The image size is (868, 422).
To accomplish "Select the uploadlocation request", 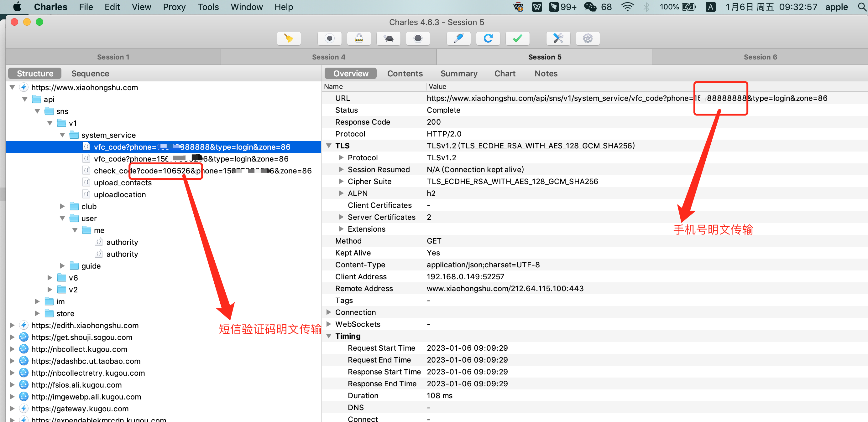I will 120,194.
